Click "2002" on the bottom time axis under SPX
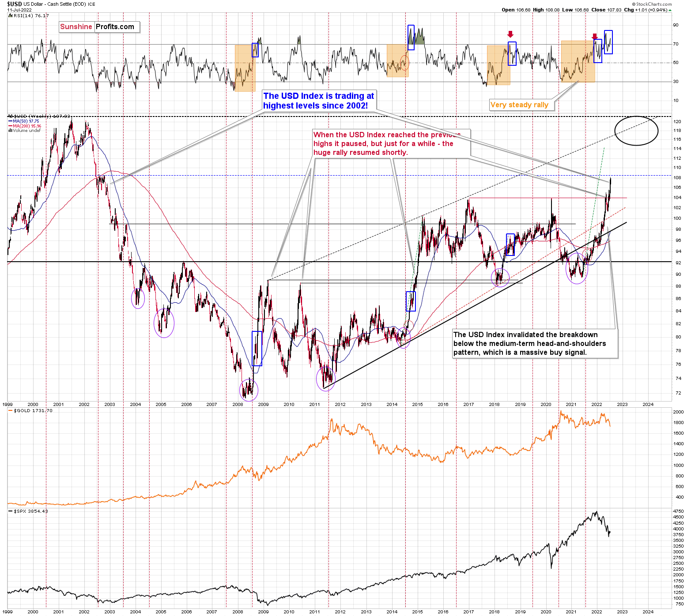This screenshot has height=616, width=691. click(x=84, y=612)
